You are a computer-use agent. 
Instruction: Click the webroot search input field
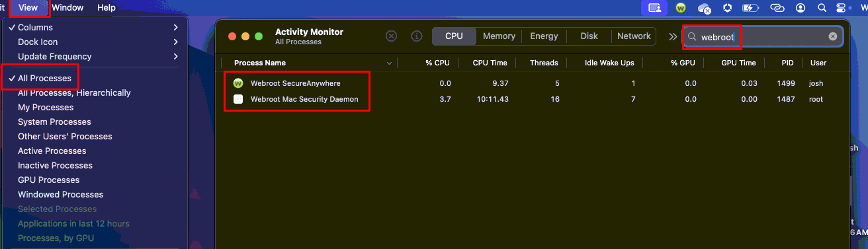[763, 37]
